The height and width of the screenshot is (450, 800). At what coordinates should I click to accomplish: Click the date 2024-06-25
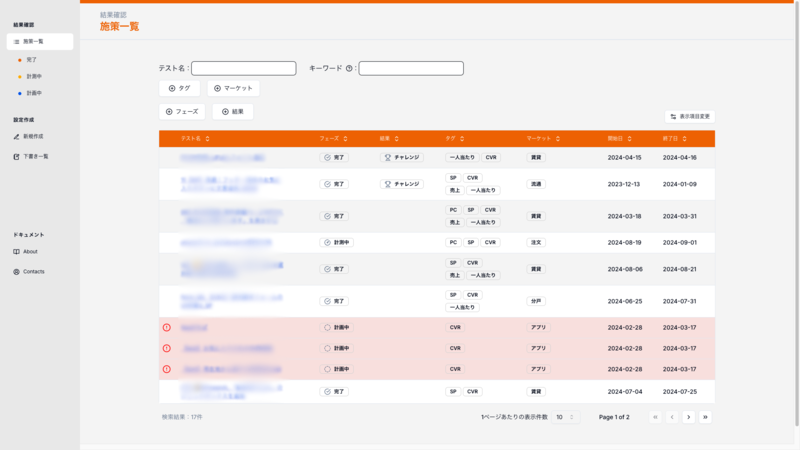[x=624, y=302]
